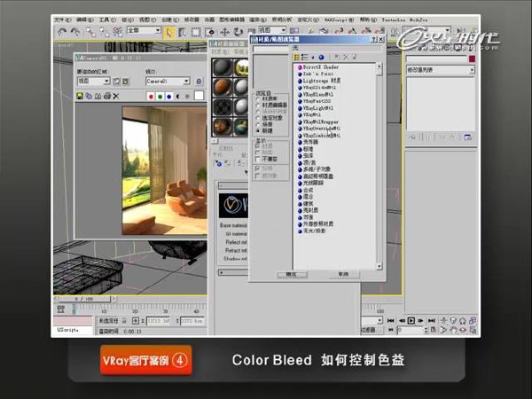Activate the Select Object arrow tool
Image resolution: width=532 pixels, height=399 pixels.
click(168, 32)
